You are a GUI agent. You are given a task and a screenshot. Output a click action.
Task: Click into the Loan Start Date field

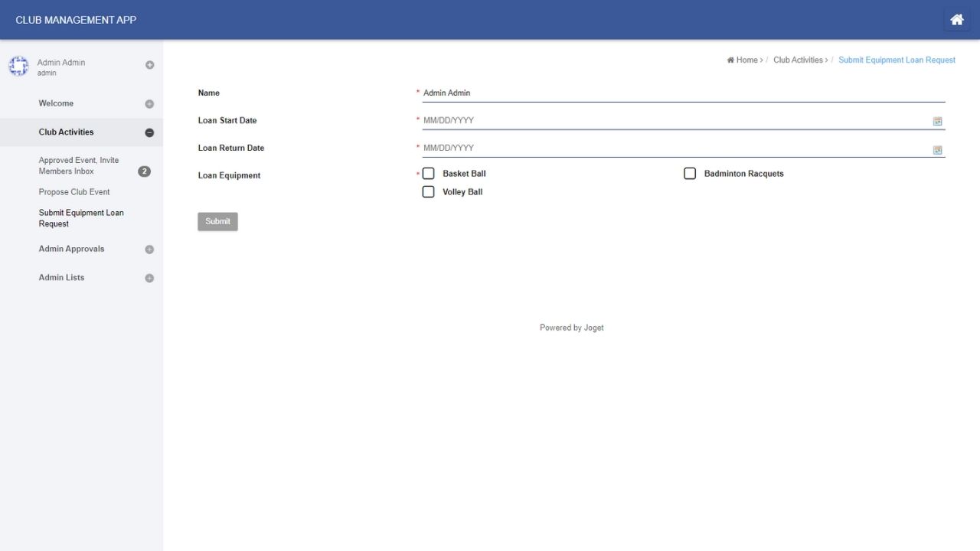click(x=674, y=120)
